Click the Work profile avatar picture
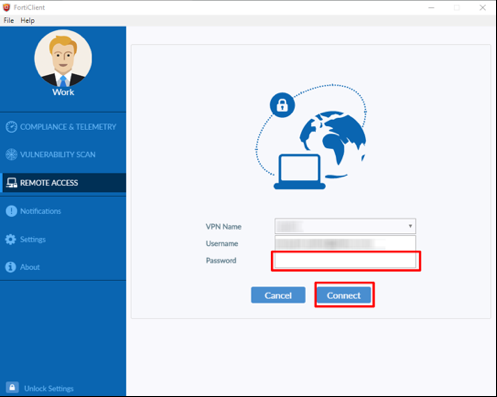Image resolution: width=497 pixels, height=397 pixels. pyautogui.click(x=63, y=58)
